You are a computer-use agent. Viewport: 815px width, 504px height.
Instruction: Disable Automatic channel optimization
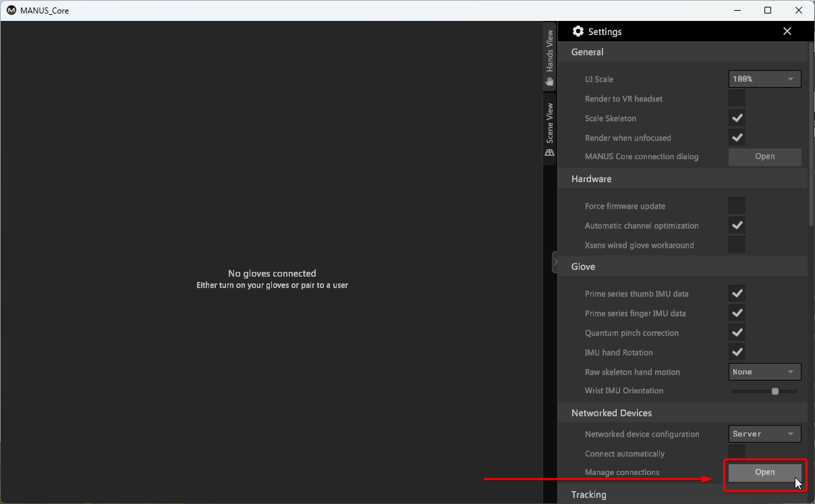[x=737, y=225]
